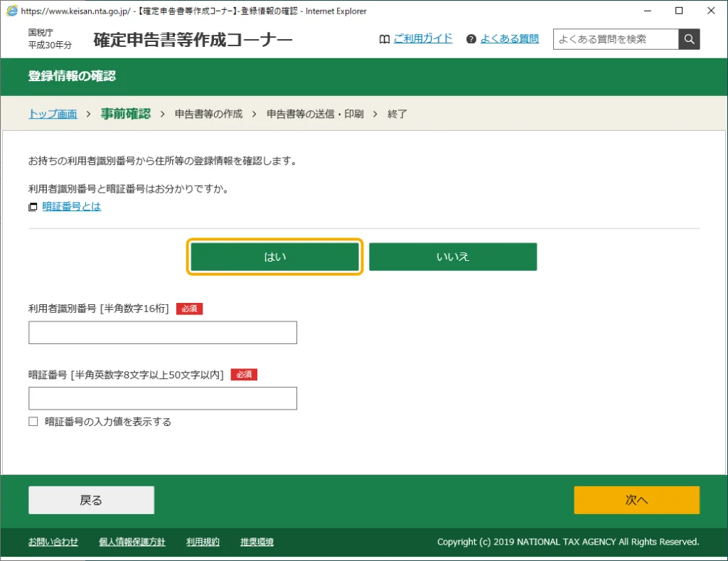Click the Internet Explorer icon in title bar

tap(12, 11)
